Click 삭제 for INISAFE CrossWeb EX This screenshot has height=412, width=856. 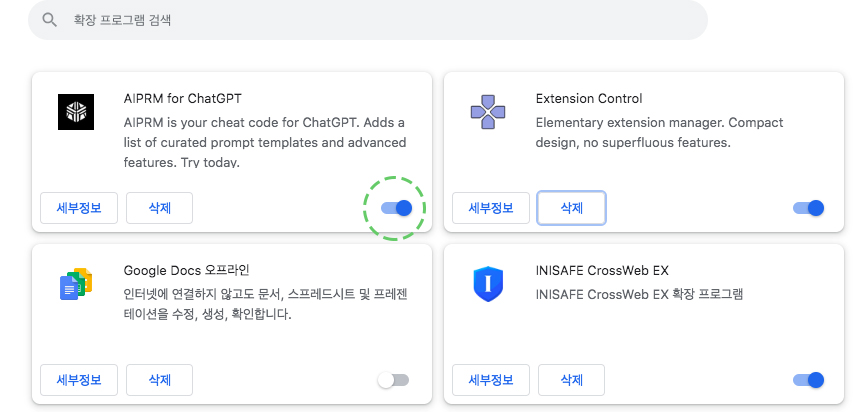click(572, 380)
